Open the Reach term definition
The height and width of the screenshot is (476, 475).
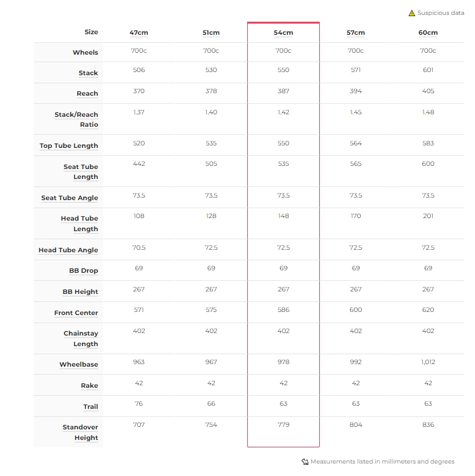88,94
